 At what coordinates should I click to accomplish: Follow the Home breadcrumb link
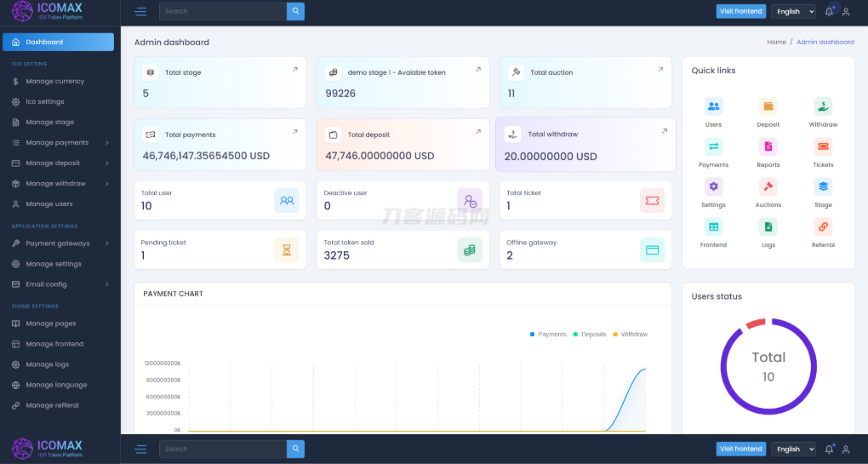coord(776,42)
